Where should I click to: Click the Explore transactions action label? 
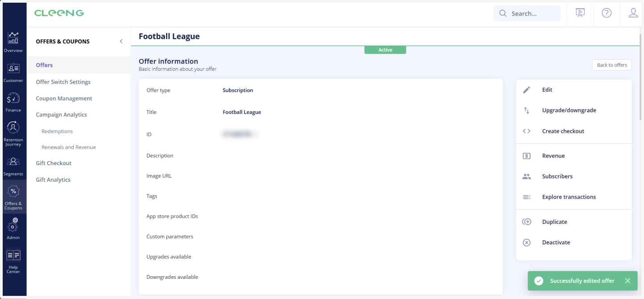[x=569, y=197]
